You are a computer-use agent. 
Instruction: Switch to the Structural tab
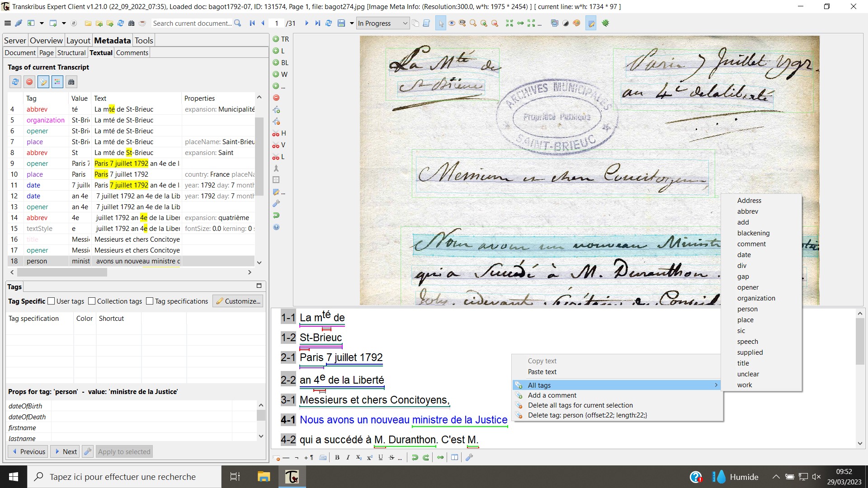tap(71, 52)
